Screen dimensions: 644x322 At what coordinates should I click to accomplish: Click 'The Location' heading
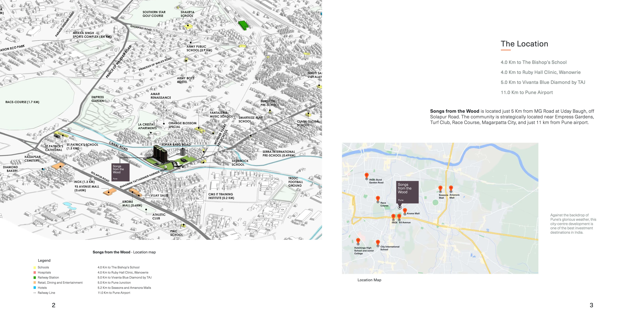(x=524, y=44)
